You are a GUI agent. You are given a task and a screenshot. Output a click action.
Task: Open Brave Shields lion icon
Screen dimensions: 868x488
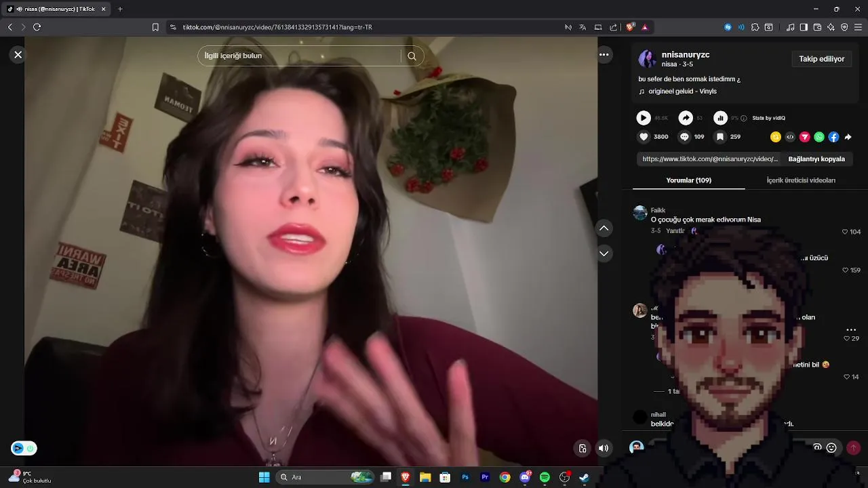(x=630, y=27)
